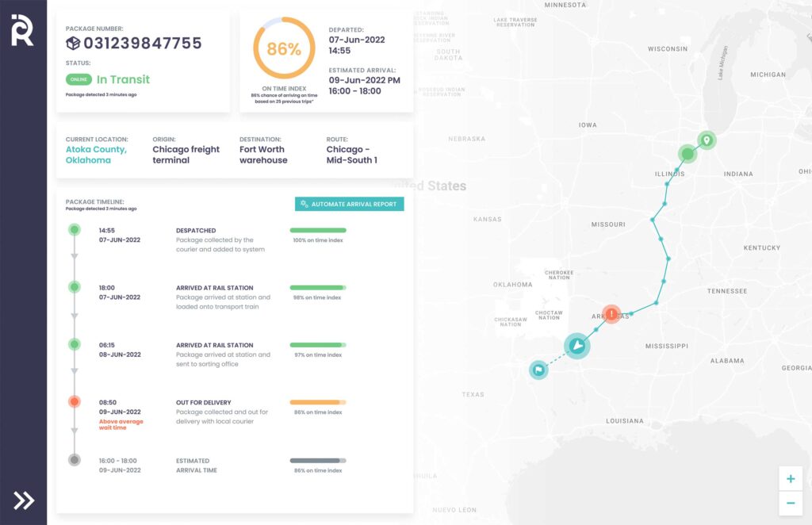
Task: Select the 18:00 rail station timeline marker
Action: click(75, 287)
